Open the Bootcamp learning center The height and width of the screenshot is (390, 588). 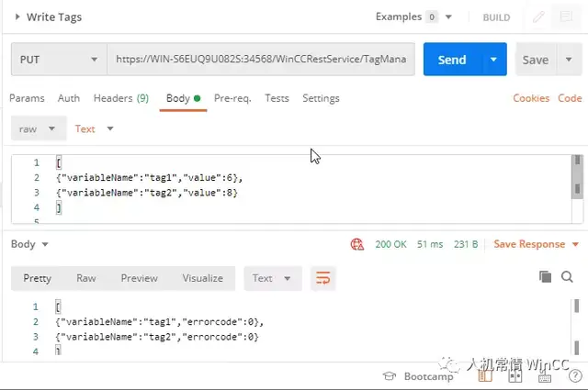tap(419, 376)
